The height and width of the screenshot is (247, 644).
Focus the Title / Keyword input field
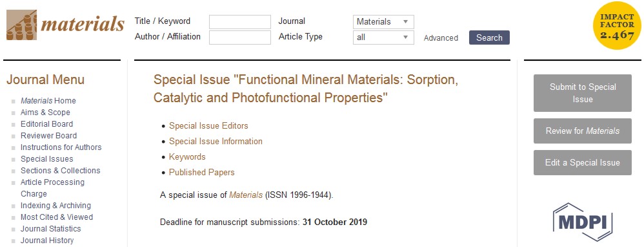[240, 22]
